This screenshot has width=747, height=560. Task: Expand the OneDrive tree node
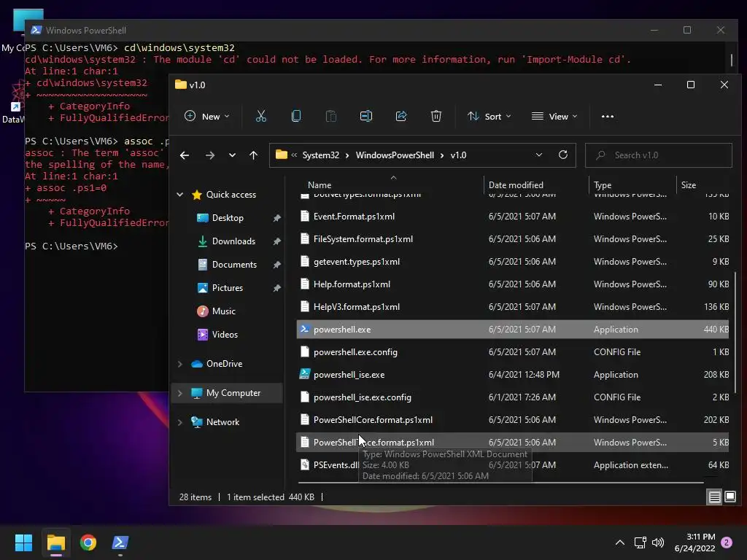[x=180, y=364]
